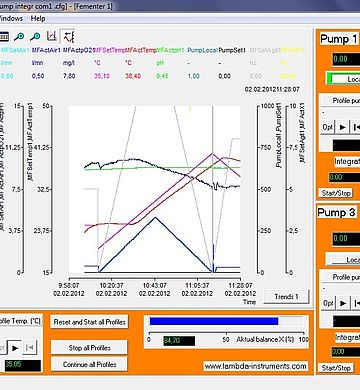Rewind the Pump 1 profile to start
Viewport: 360px width, 390px height.
(356, 127)
